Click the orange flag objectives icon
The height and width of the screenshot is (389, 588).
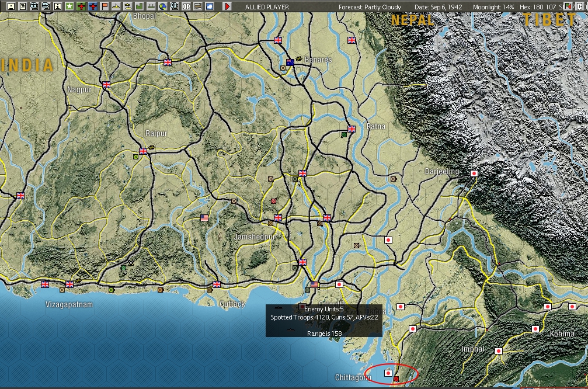click(x=103, y=6)
